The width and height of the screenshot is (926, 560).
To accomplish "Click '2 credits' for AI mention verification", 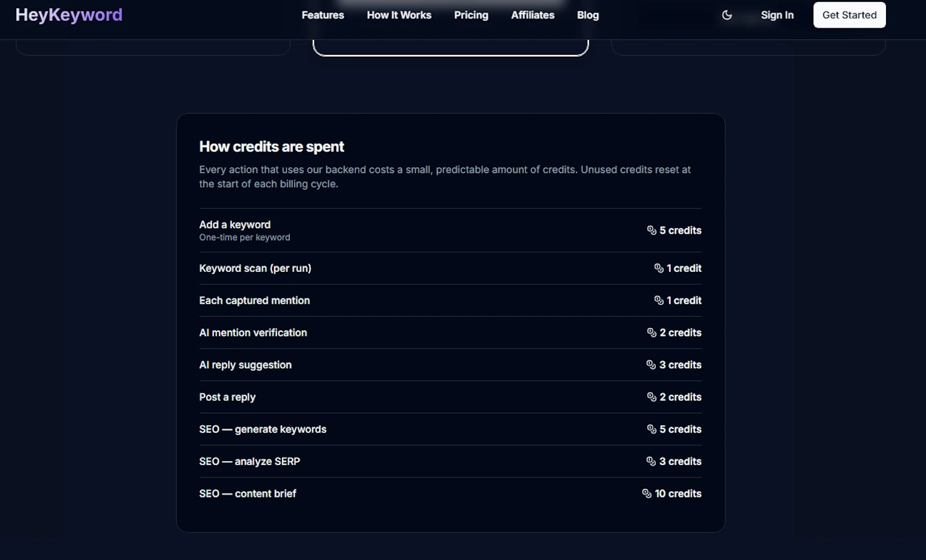I will (681, 333).
